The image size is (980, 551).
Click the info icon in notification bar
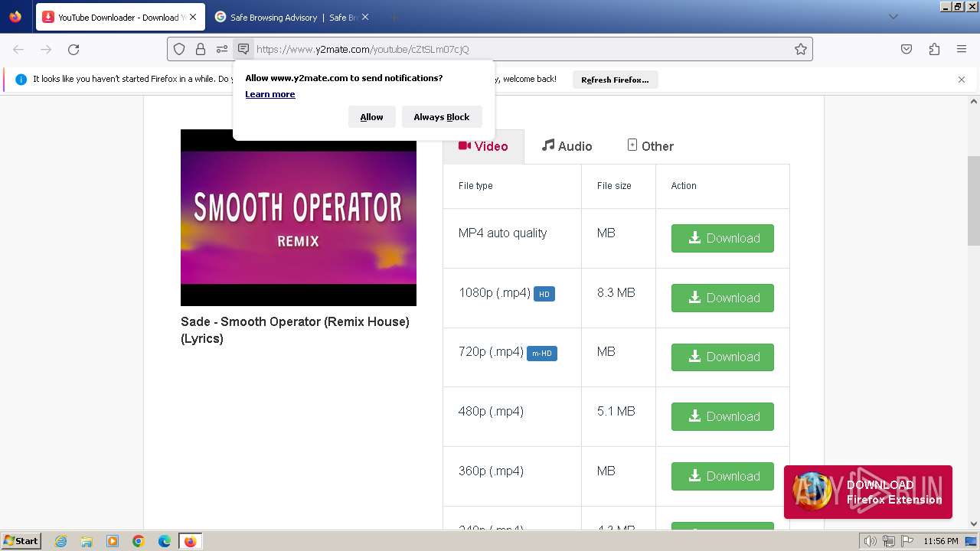coord(21,80)
